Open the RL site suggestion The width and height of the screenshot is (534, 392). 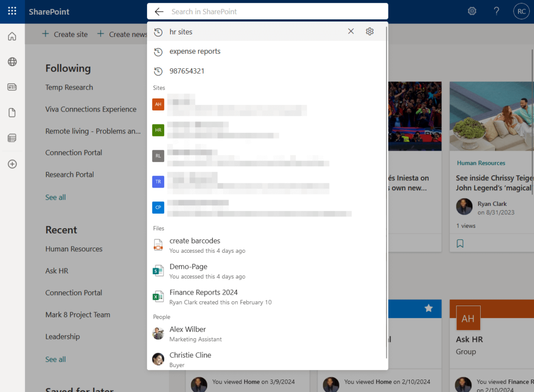point(267,156)
